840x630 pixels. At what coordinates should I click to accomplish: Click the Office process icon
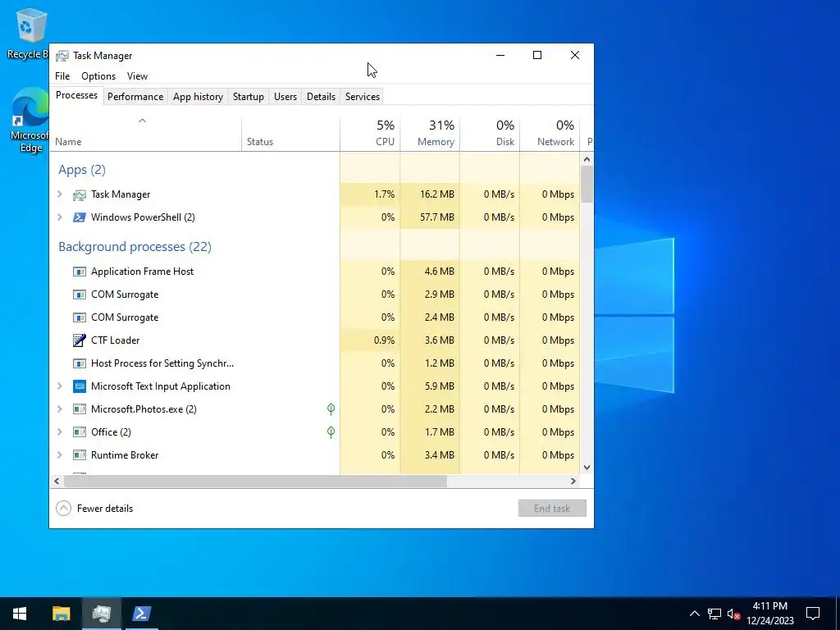[x=80, y=432]
